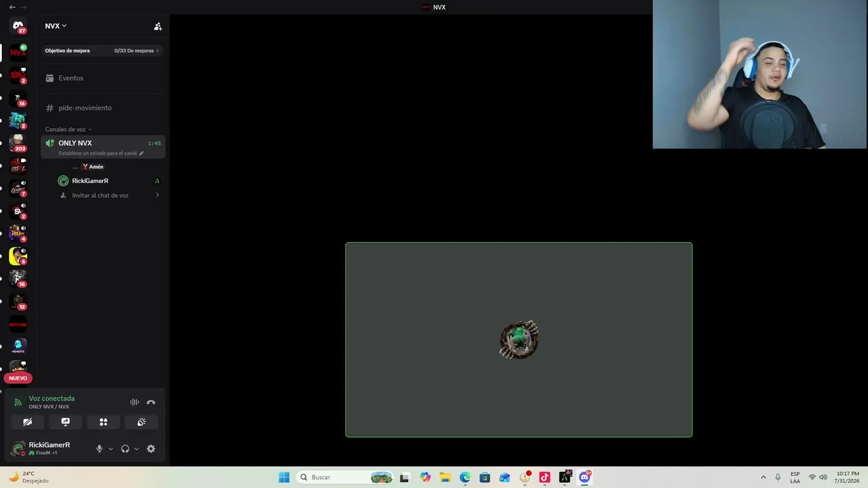Open the taskbar volume icon
Image resolution: width=868 pixels, height=488 pixels.
tap(823, 477)
